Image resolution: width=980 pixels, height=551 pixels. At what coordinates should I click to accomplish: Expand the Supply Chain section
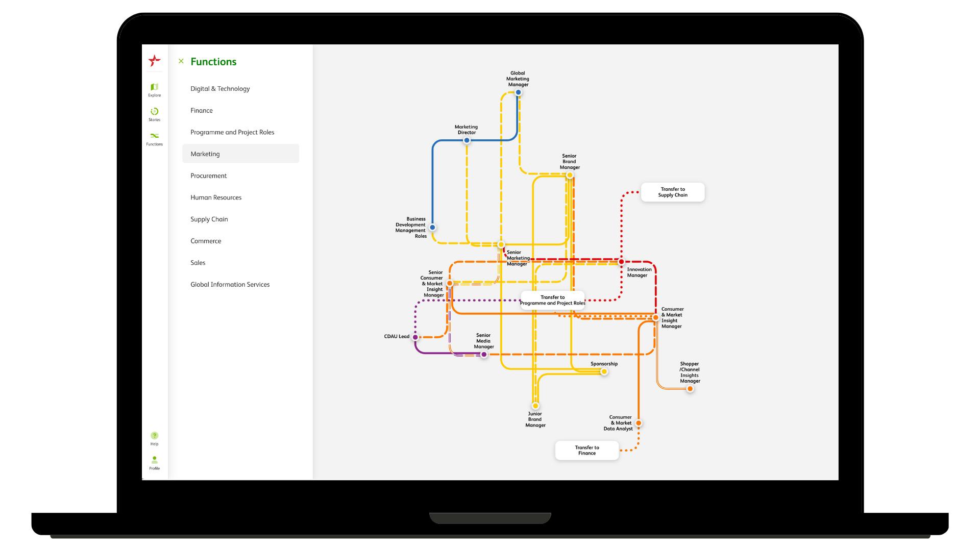point(209,219)
